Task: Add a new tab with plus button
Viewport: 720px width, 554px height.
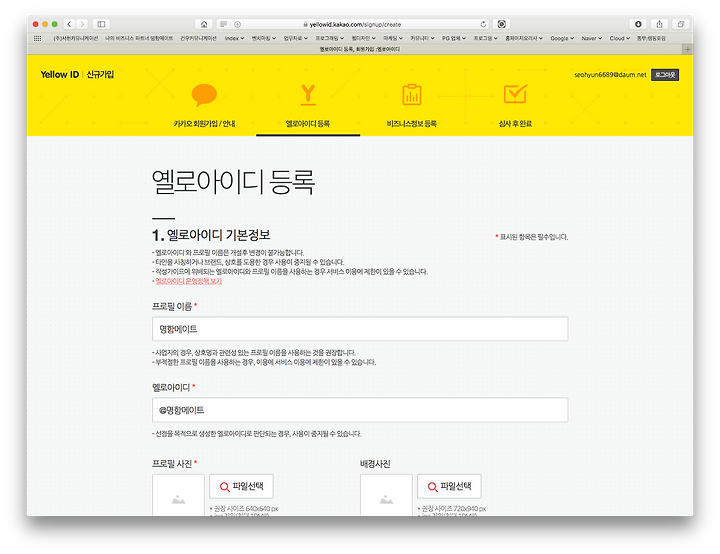Action: coord(687,49)
